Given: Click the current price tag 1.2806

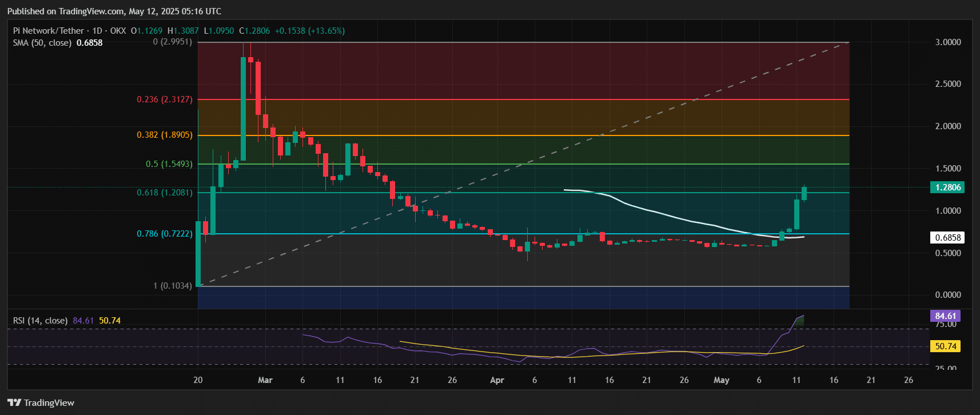Looking at the screenshot, I should [947, 187].
